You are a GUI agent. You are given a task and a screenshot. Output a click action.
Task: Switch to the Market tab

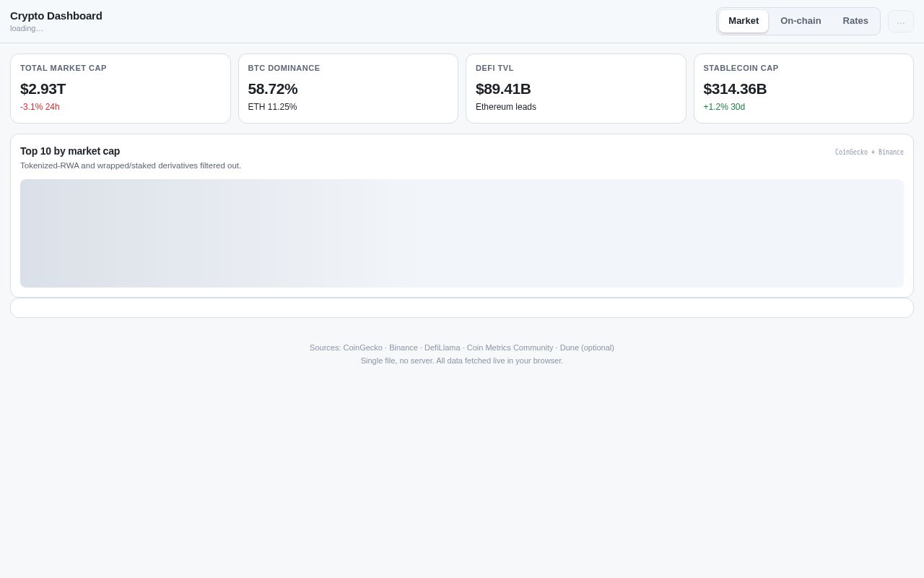744,21
